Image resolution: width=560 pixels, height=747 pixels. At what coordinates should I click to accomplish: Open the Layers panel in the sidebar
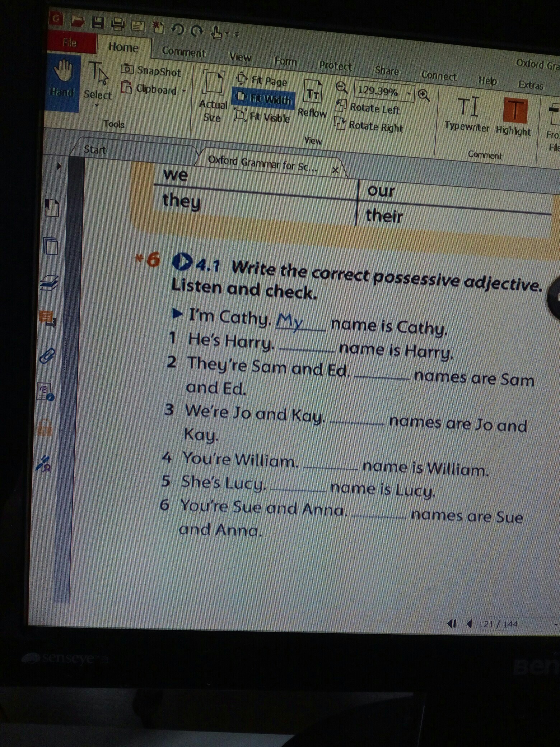(x=49, y=282)
